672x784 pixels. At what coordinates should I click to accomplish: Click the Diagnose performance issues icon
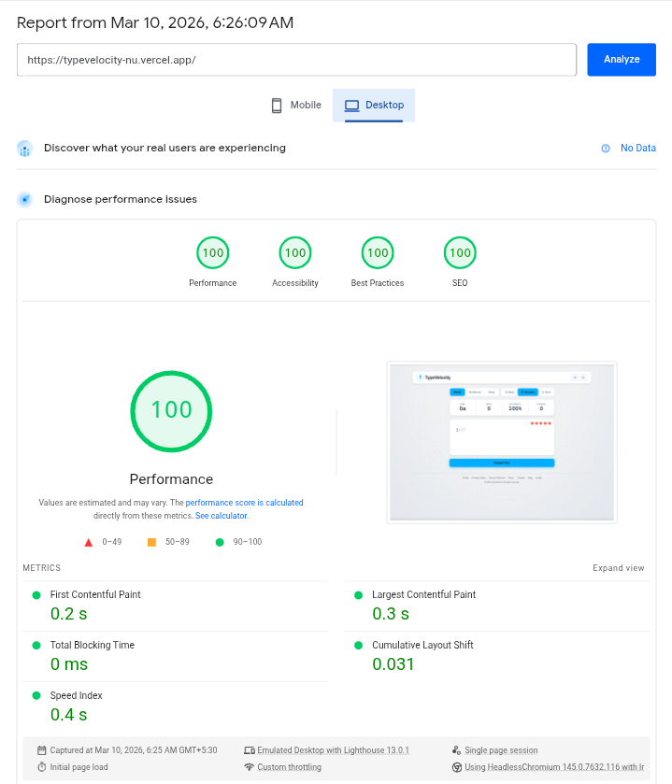pos(25,199)
